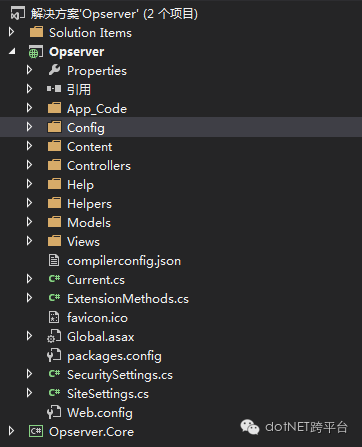Select the Current.cs file name
The width and height of the screenshot is (362, 447).
point(96,280)
